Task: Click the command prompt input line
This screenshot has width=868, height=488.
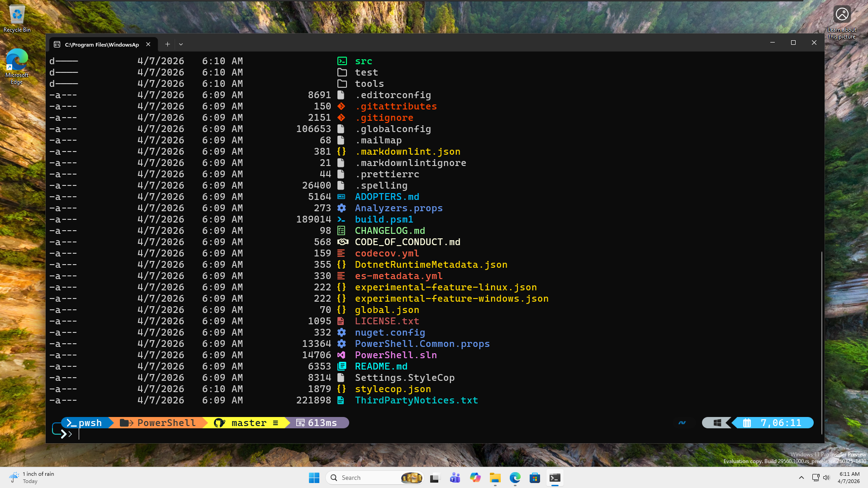Action: pos(434,434)
